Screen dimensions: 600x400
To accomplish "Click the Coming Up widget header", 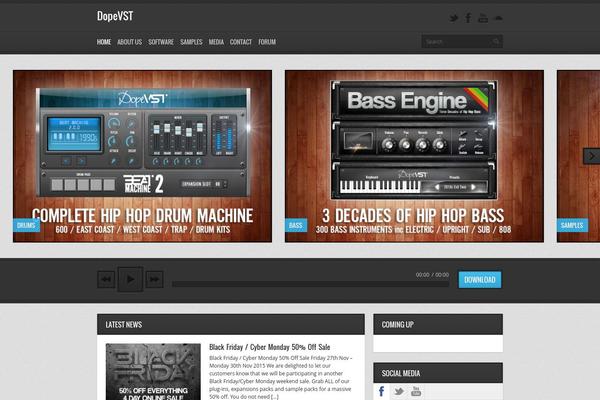I will tap(438, 325).
